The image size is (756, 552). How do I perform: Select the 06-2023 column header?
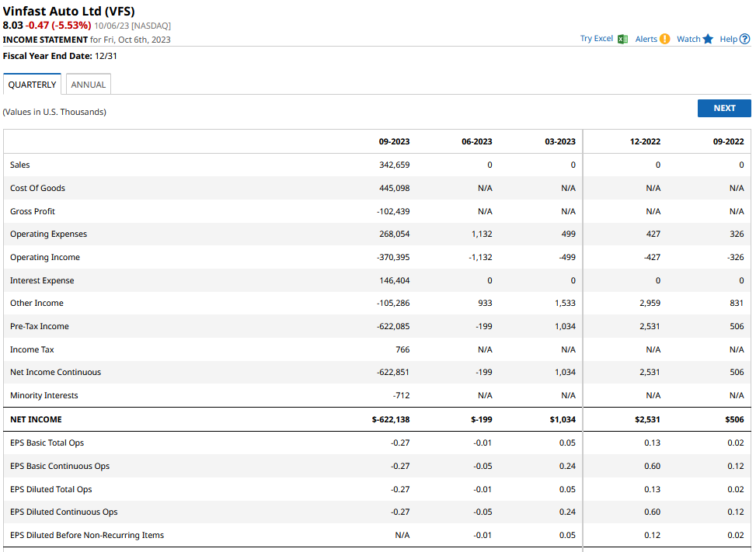[476, 141]
